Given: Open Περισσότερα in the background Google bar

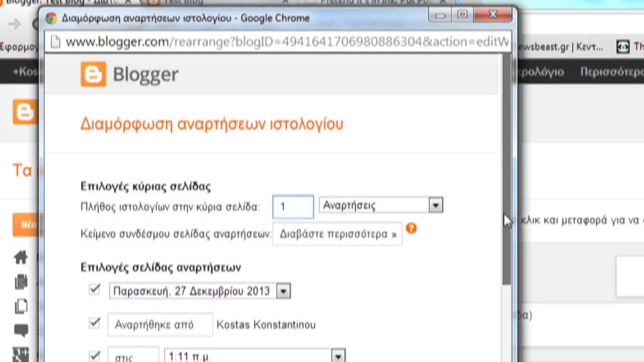Looking at the screenshot, I should 612,72.
